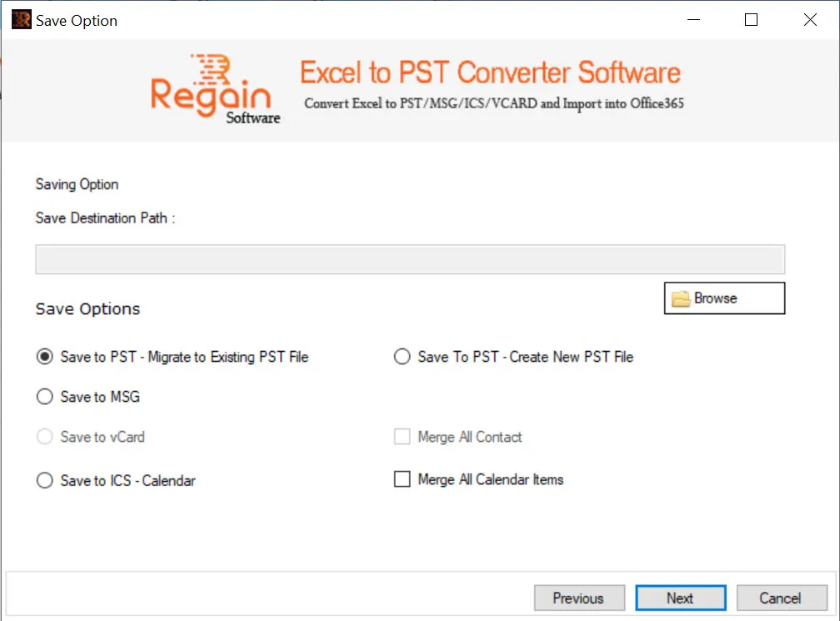Proceed with the Next button

click(x=680, y=598)
